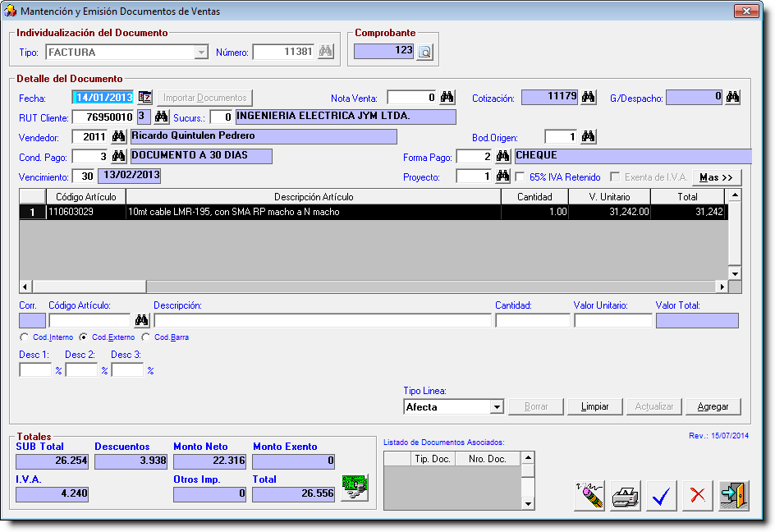Check the 65% IVA Retenido checkbox

tap(520, 177)
